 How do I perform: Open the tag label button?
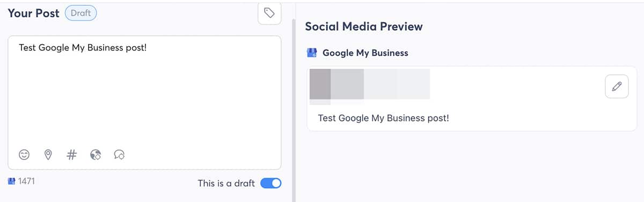pos(269,13)
